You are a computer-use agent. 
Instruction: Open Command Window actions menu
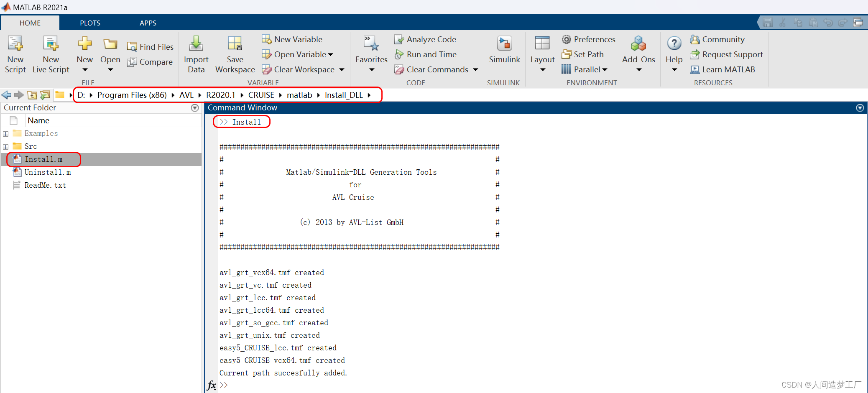[860, 108]
